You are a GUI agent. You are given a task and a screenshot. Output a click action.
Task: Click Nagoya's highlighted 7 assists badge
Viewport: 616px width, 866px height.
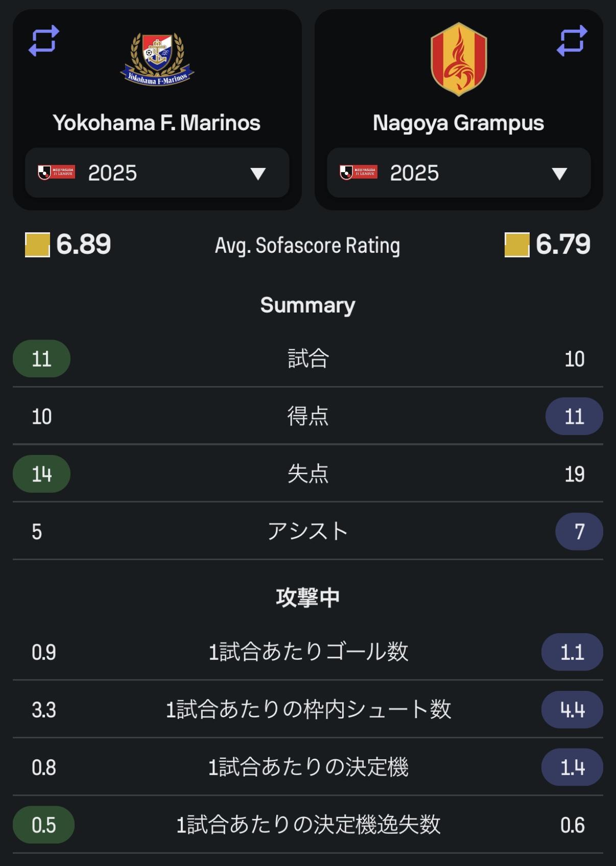579,532
